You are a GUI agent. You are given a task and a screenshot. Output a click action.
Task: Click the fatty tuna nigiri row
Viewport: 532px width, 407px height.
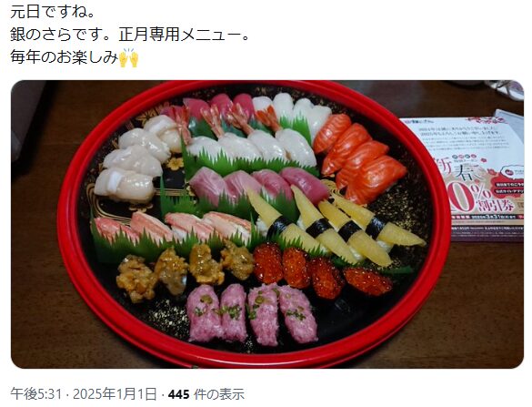[259, 185]
